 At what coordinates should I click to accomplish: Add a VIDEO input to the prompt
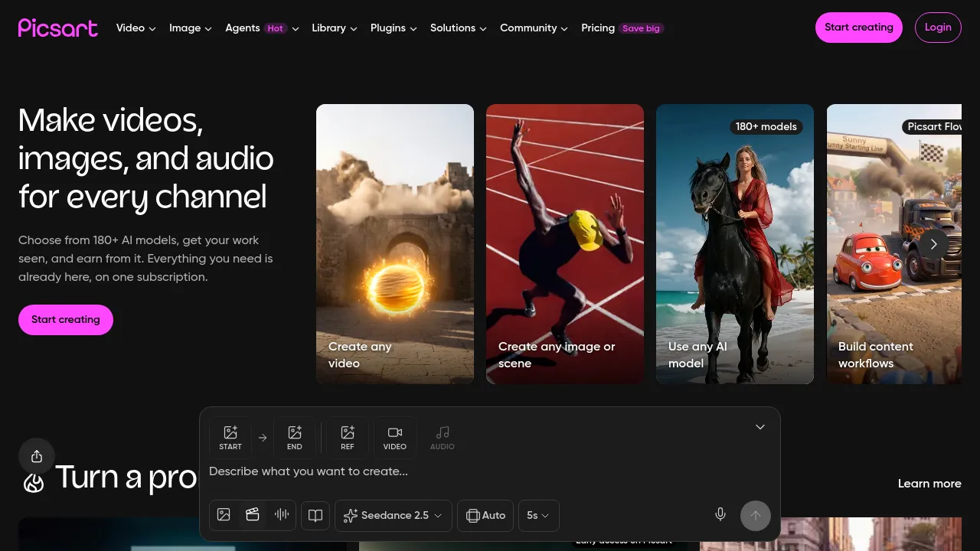(395, 438)
